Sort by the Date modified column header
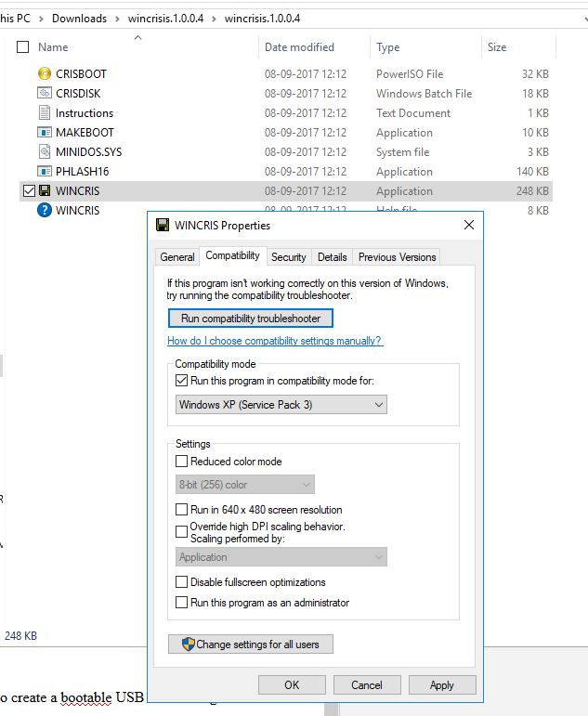588x716 pixels. click(299, 47)
